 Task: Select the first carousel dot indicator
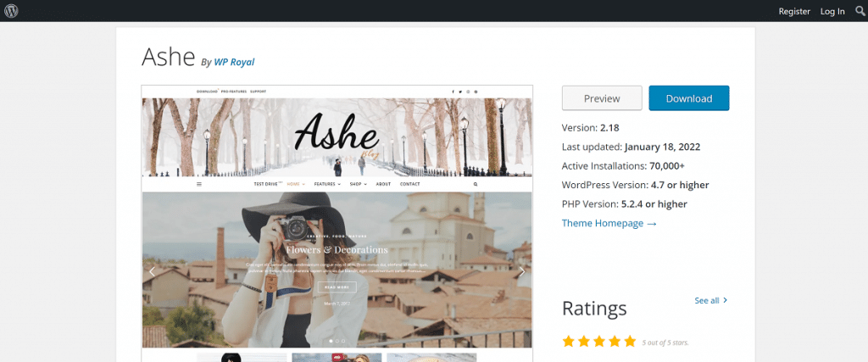331,341
